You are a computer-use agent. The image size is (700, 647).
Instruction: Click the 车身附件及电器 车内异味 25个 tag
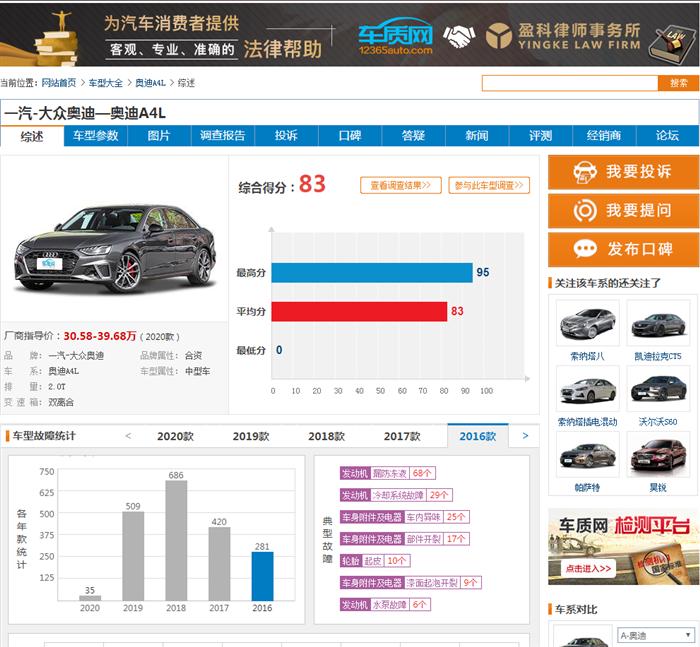tap(404, 517)
